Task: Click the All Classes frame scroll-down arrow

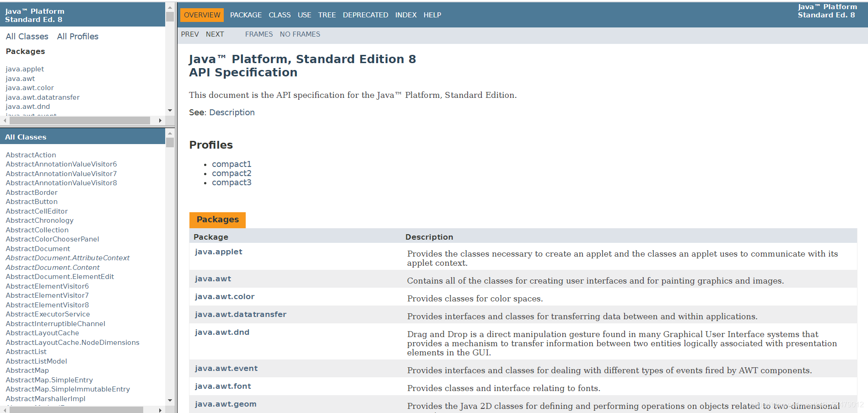Action: 170,400
